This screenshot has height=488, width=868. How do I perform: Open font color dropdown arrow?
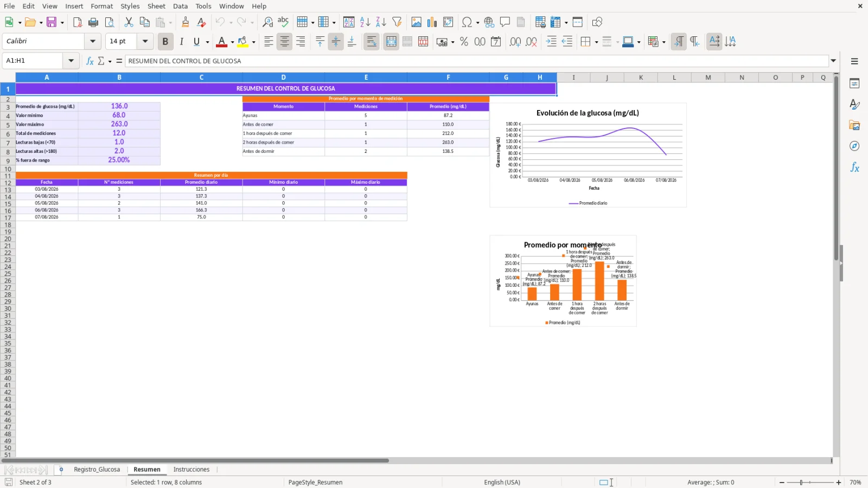click(x=232, y=42)
